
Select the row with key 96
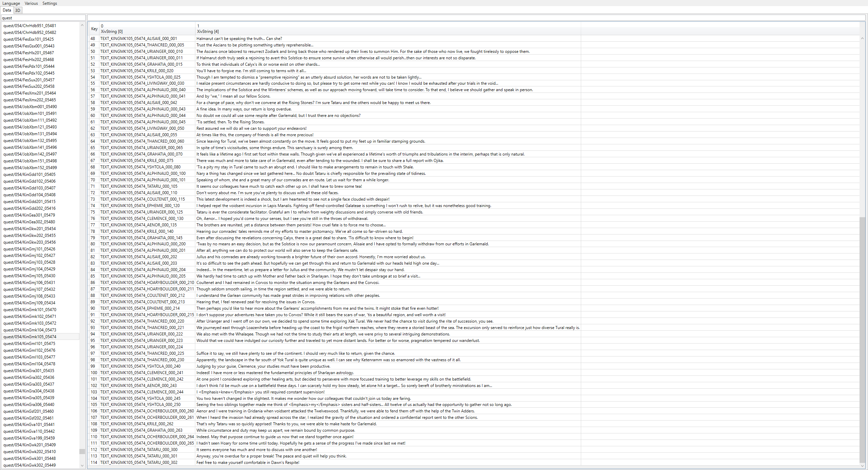93,347
